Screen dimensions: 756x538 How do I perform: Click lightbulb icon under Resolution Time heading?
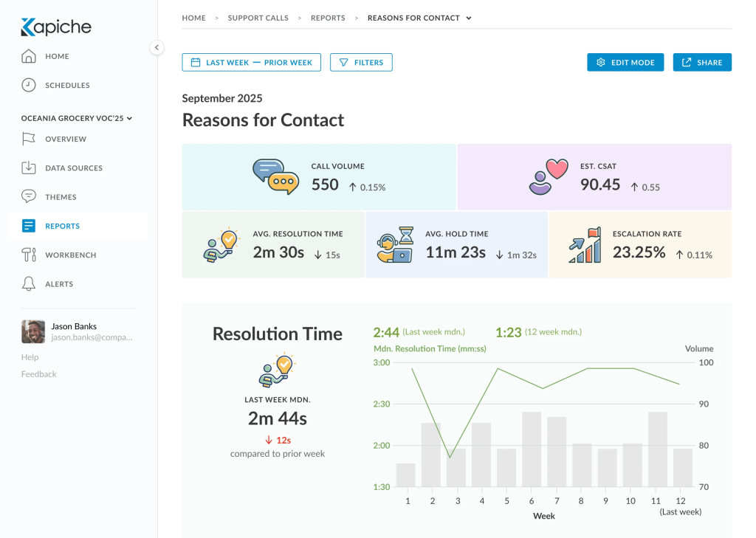pyautogui.click(x=278, y=370)
